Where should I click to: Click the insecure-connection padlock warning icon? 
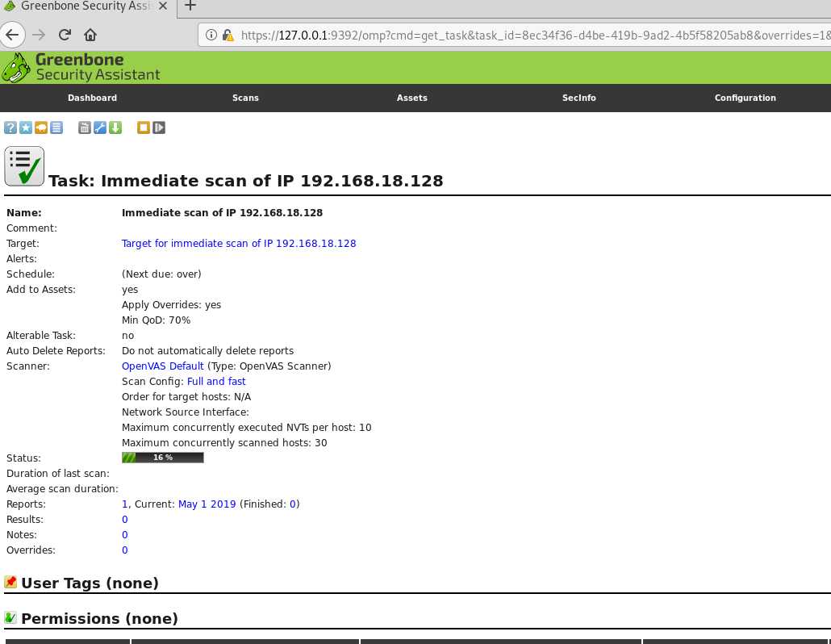[228, 35]
